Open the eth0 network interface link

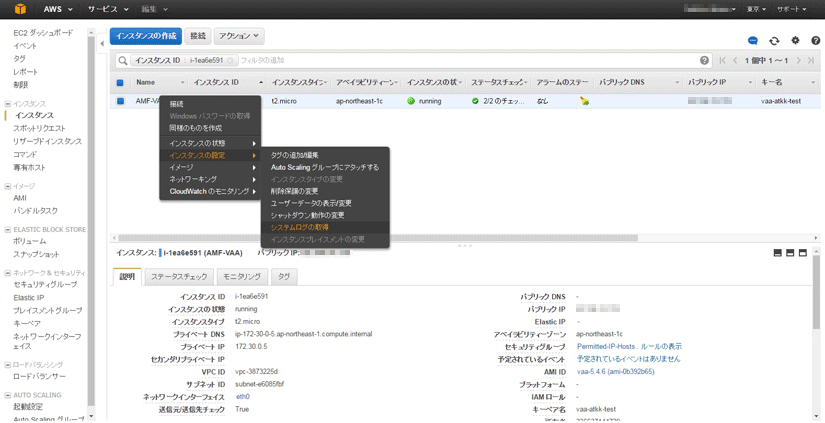point(242,396)
